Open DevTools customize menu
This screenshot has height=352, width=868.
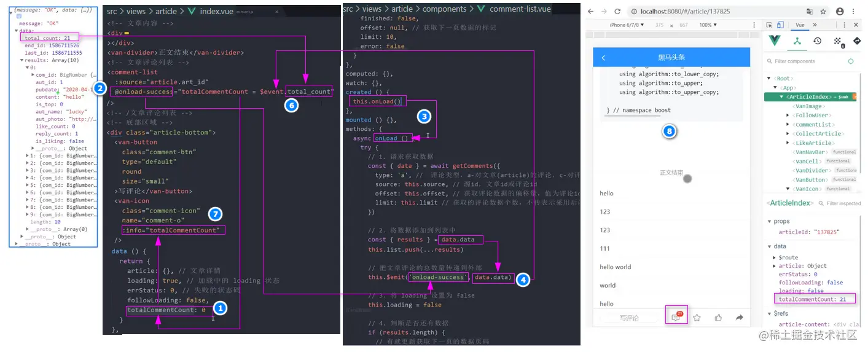point(844,25)
